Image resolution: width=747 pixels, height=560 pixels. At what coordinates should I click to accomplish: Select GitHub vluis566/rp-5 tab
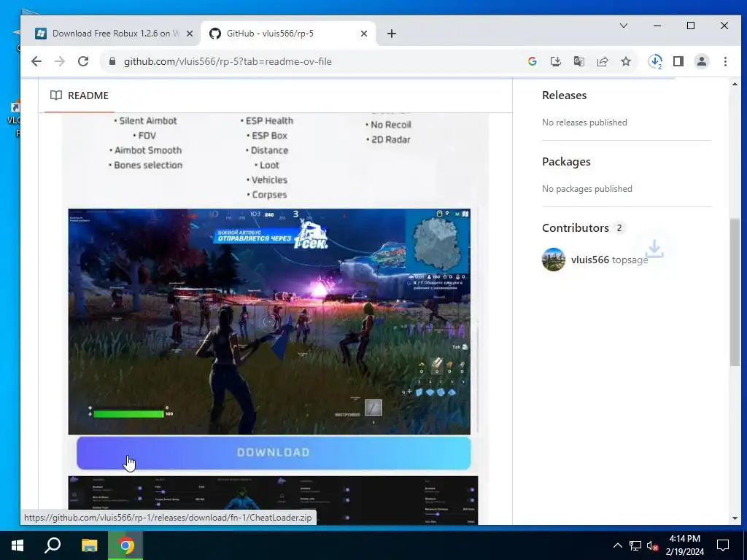(x=287, y=34)
